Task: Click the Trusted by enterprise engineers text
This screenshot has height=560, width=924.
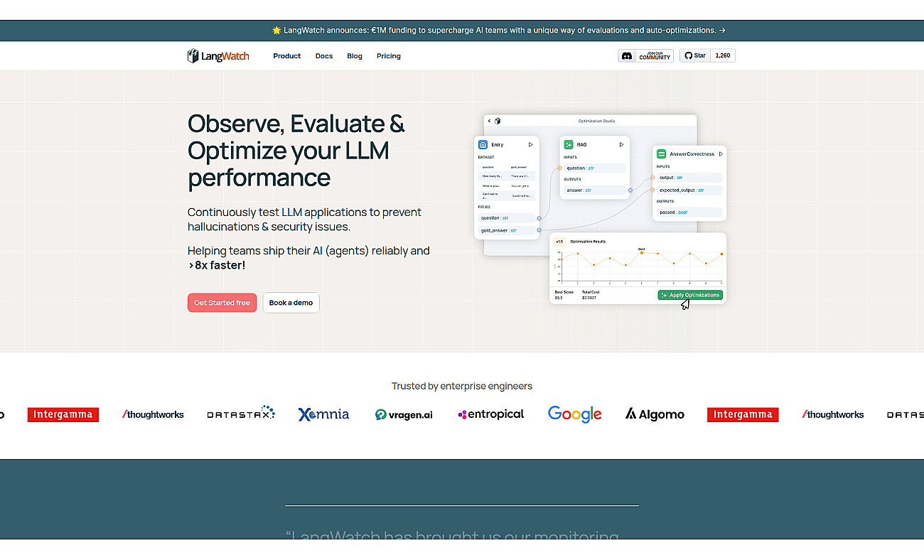Action: (x=462, y=386)
